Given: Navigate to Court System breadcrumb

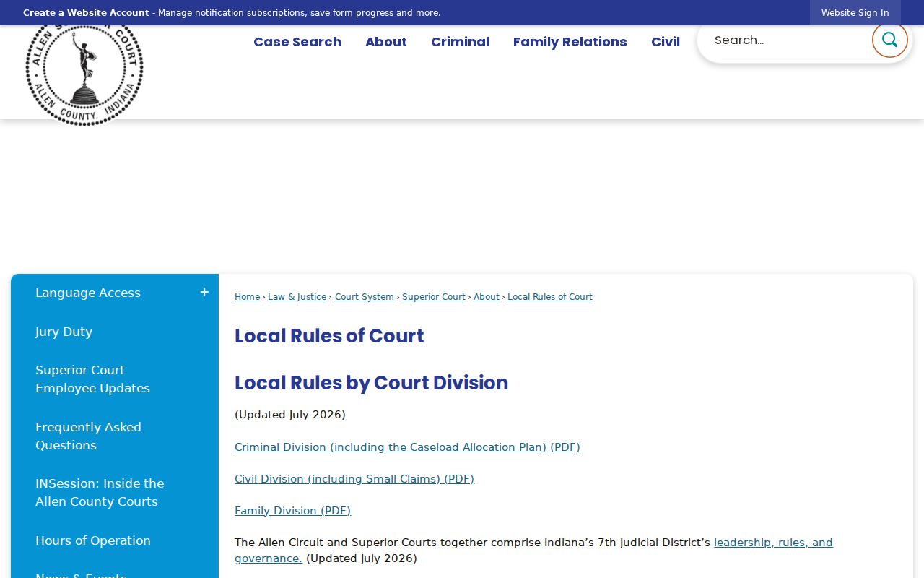Looking at the screenshot, I should click(x=365, y=297).
